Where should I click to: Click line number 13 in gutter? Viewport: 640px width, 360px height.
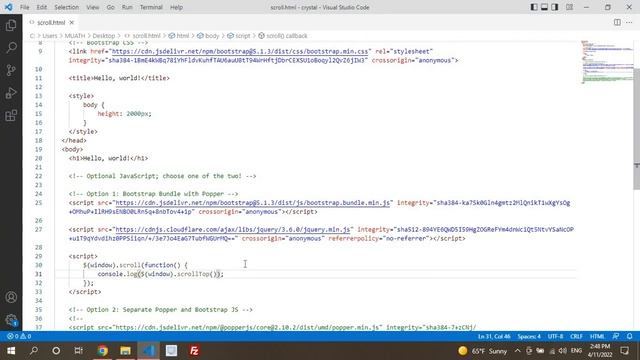point(38,96)
